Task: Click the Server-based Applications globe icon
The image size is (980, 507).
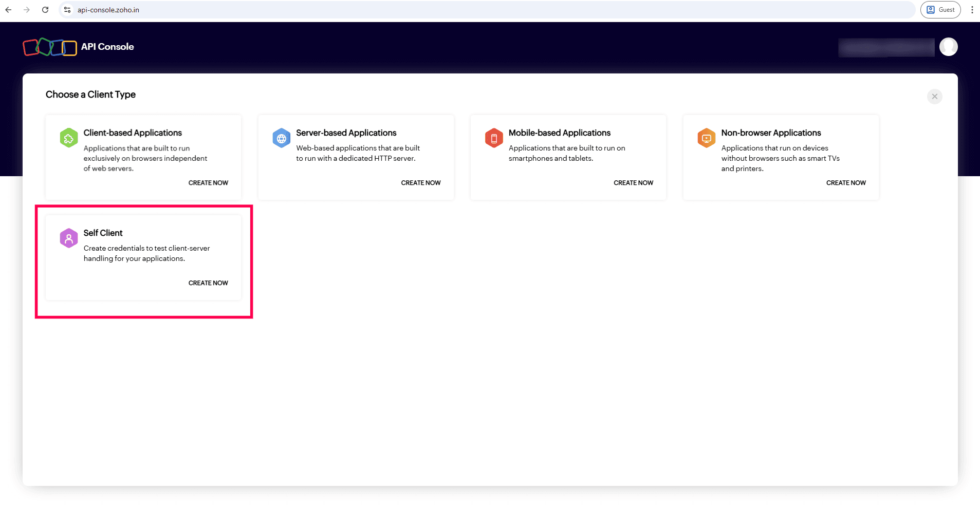Action: click(281, 138)
